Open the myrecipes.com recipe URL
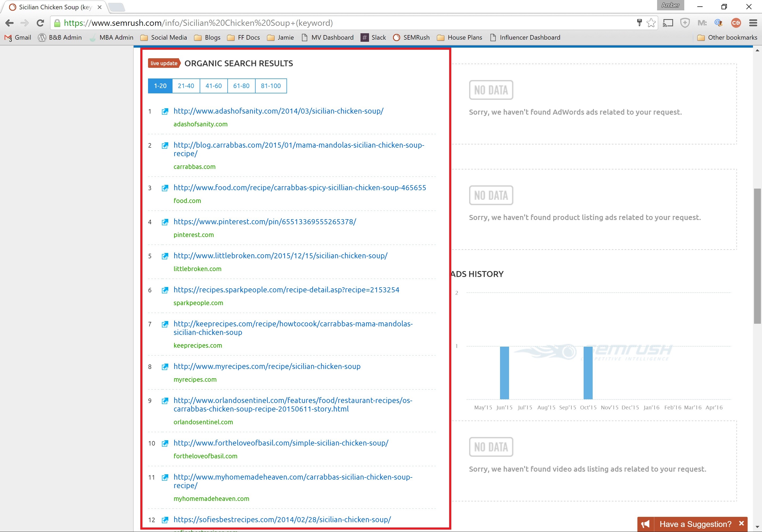The height and width of the screenshot is (532, 762). click(x=267, y=367)
